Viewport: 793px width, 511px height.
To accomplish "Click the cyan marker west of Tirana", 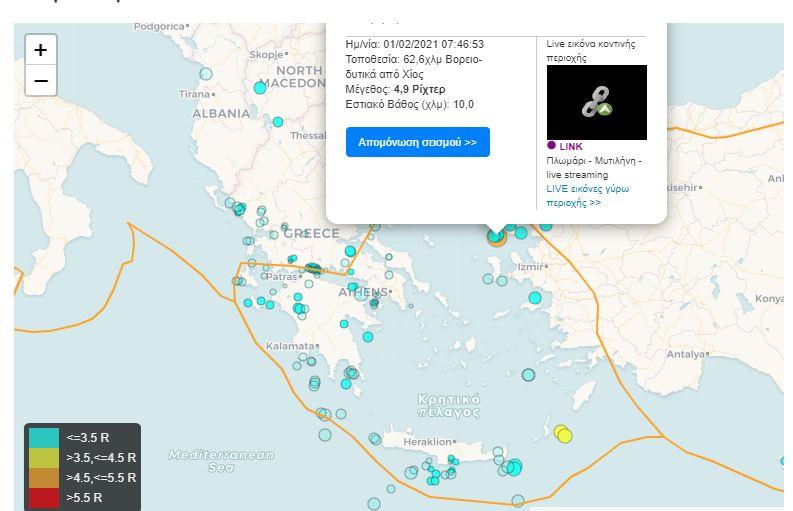I will click(206, 74).
